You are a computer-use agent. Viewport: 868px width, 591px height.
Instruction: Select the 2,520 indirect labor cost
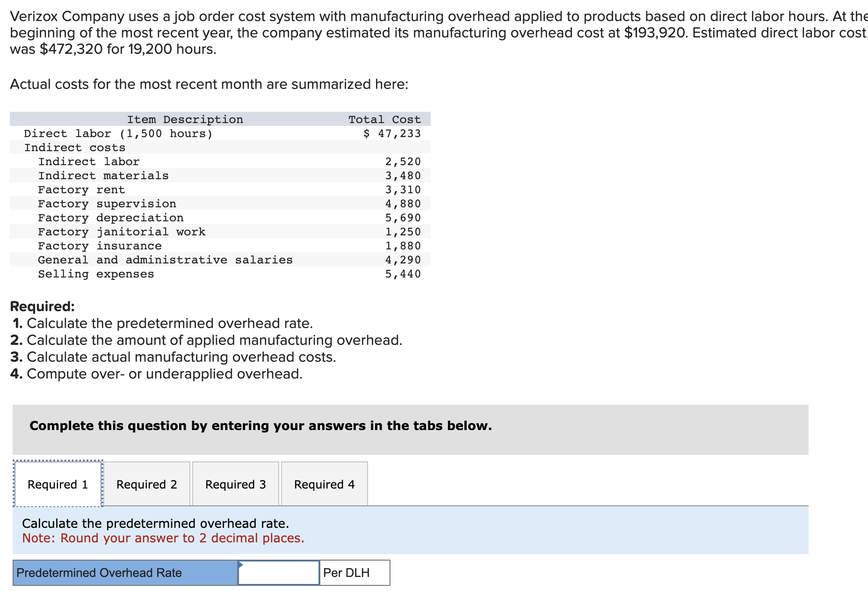tap(403, 161)
